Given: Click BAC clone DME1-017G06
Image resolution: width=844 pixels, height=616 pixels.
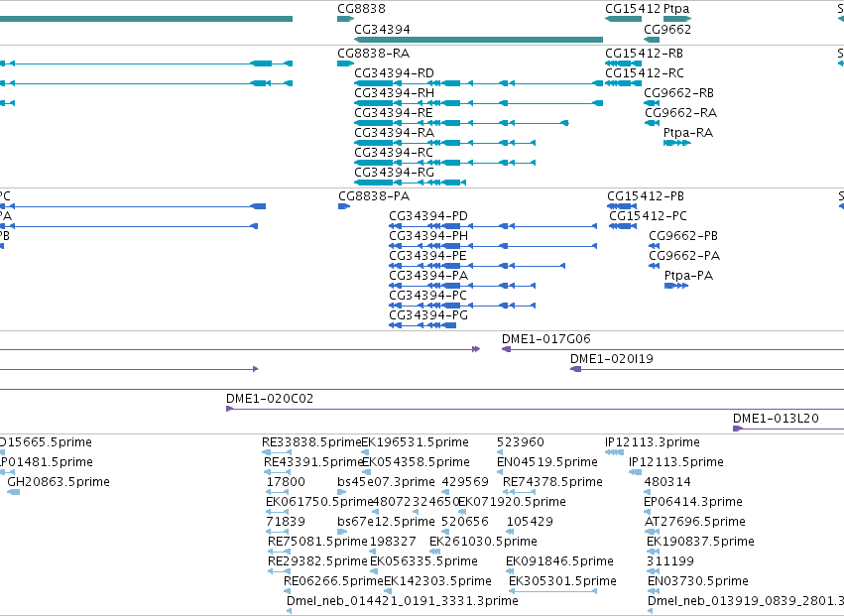Looking at the screenshot, I should click(545, 339).
